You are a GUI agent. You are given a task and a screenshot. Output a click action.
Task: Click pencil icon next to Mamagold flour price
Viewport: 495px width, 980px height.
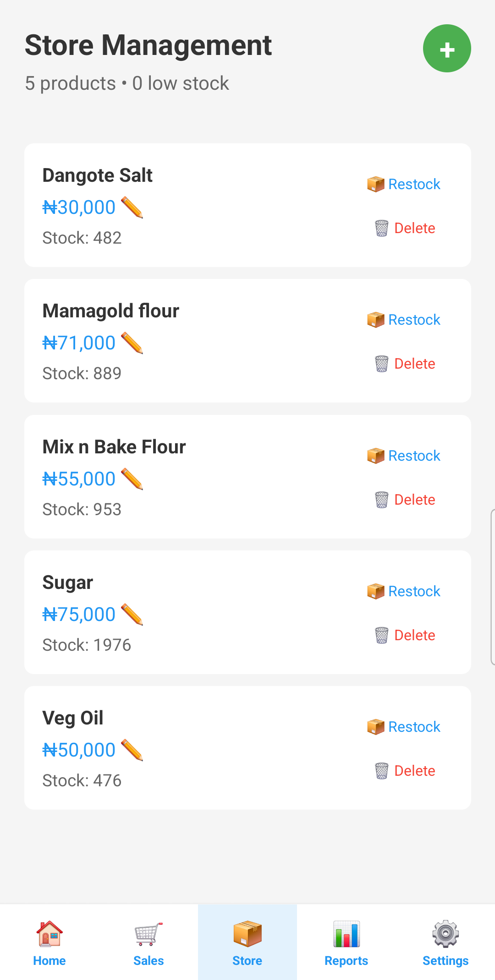132,343
